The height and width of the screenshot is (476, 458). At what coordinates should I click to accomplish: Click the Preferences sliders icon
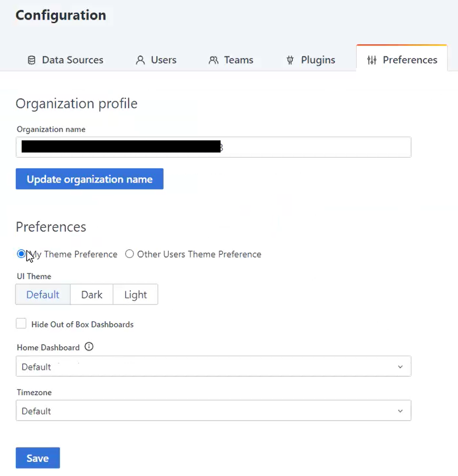(372, 60)
